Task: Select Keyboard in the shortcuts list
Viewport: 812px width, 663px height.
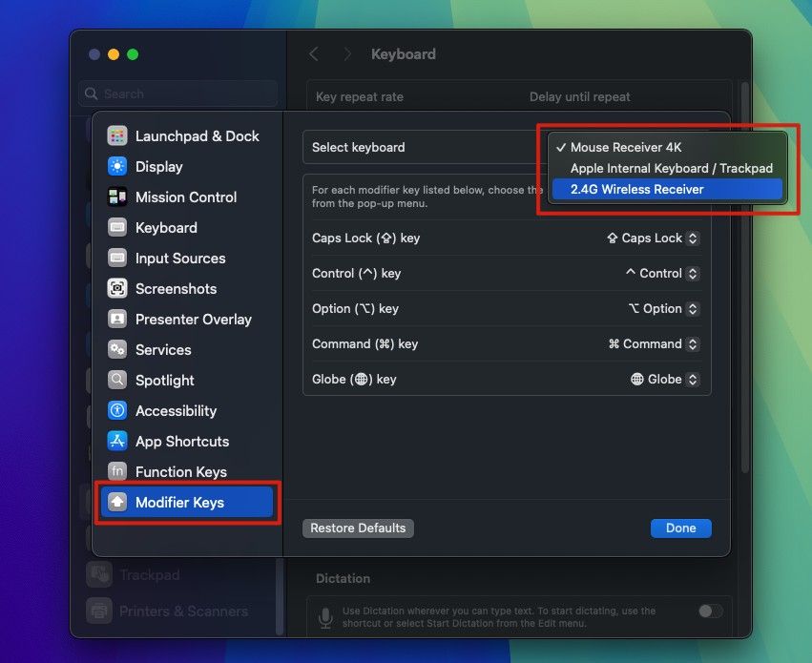Action: 187,228
